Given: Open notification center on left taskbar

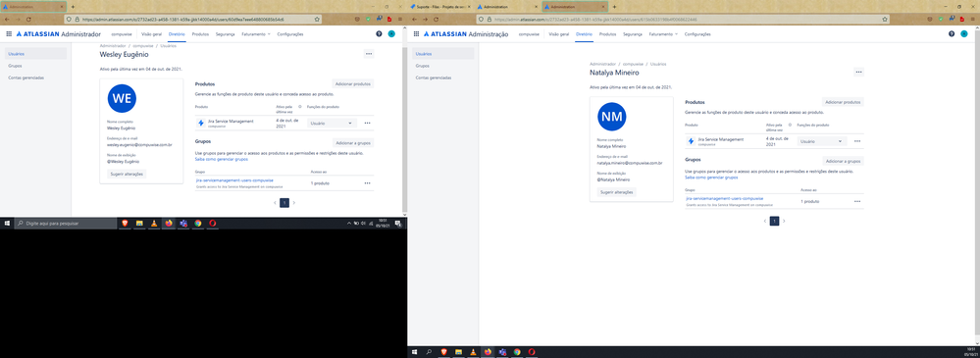Looking at the screenshot, I should (x=397, y=223).
